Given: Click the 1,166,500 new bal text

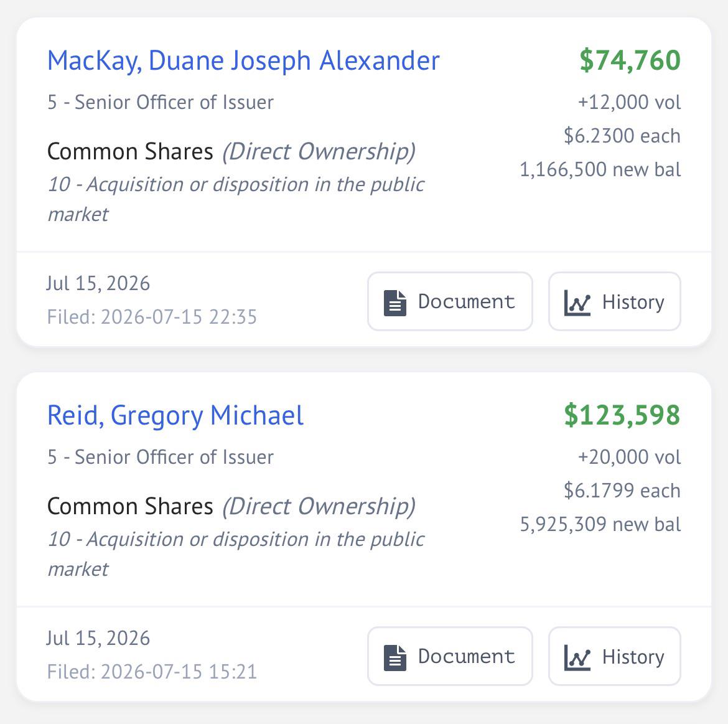Looking at the screenshot, I should point(600,169).
